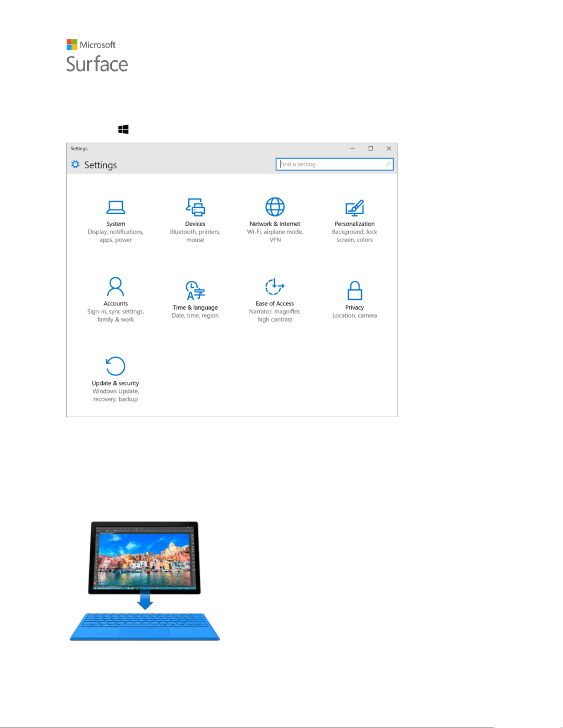The height and width of the screenshot is (728, 563).
Task: Open the Ease of Access icon
Action: click(275, 286)
